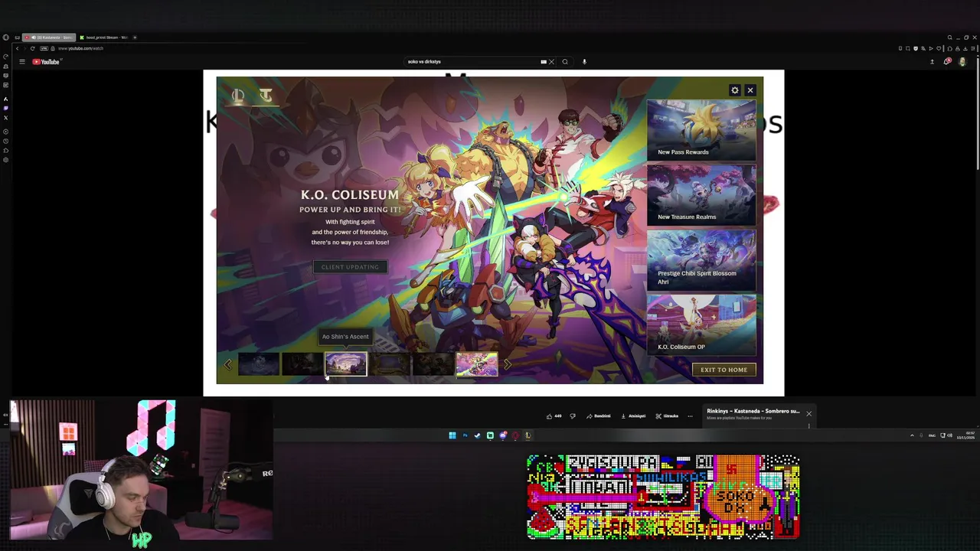Select the Teamfight Tactics game tab icon
Image resolution: width=980 pixels, height=551 pixels.
point(266,96)
